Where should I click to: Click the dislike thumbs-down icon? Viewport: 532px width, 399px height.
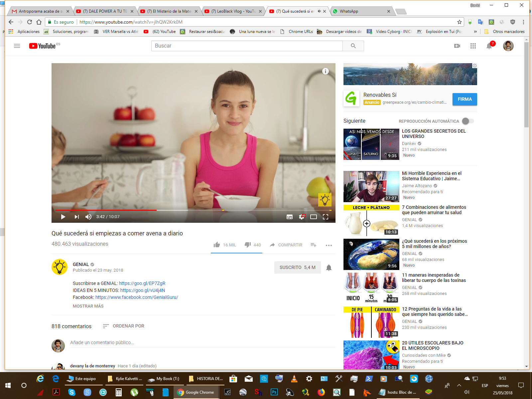click(x=248, y=245)
